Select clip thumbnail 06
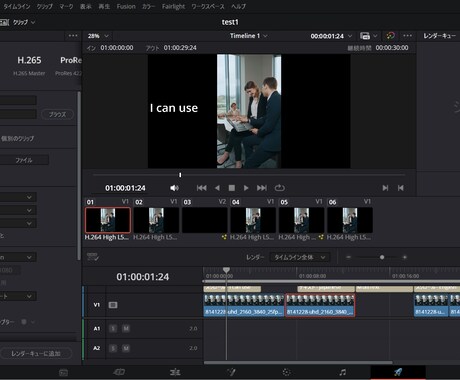The image size is (460, 380). coord(350,220)
